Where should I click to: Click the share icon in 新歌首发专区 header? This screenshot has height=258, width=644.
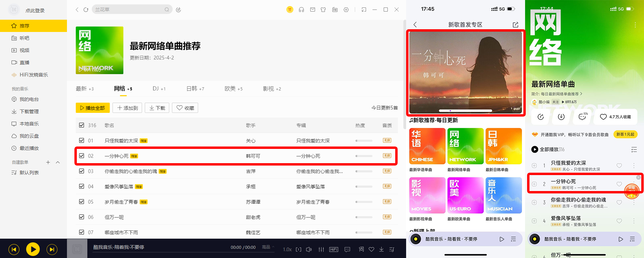(x=516, y=24)
